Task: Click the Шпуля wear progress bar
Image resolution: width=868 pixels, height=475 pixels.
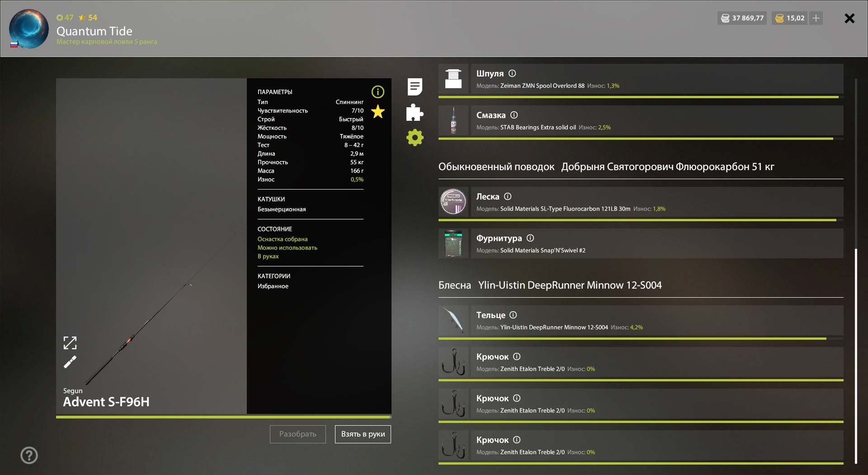Action: [x=641, y=97]
